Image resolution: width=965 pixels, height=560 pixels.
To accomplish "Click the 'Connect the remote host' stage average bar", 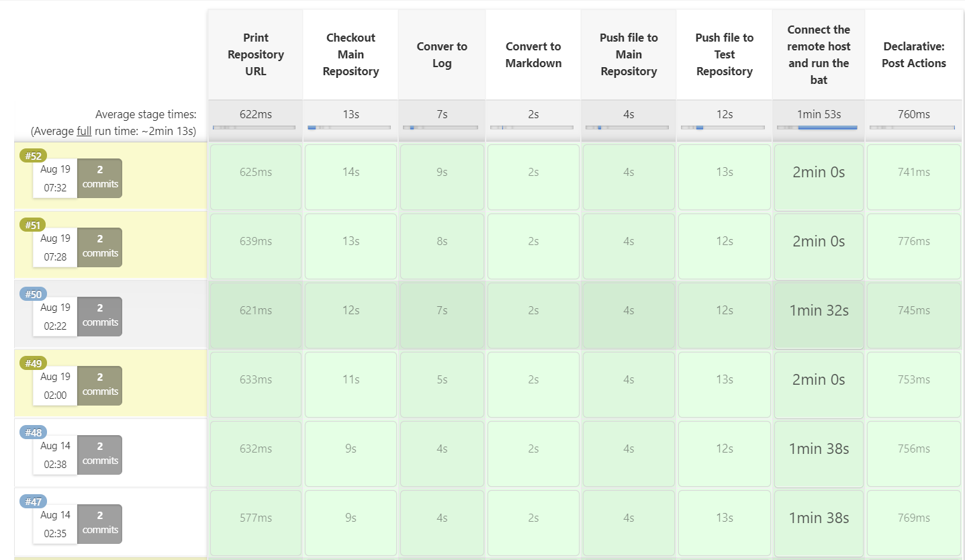I will (818, 128).
